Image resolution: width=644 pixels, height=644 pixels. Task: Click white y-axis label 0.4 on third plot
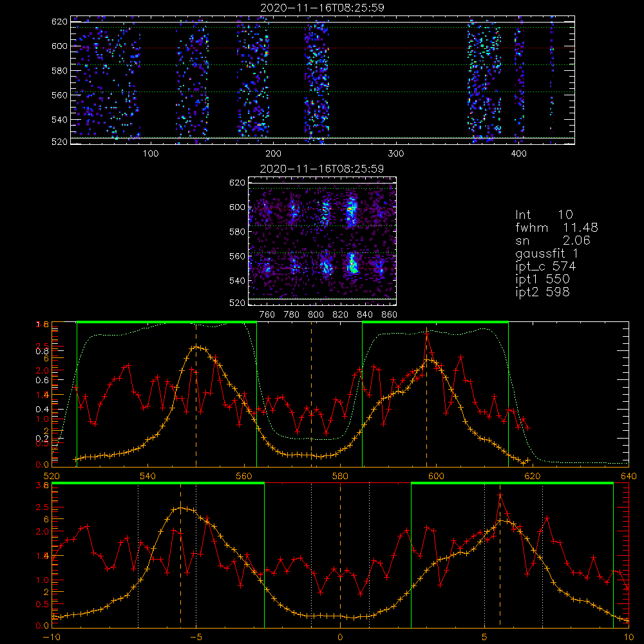pos(43,409)
